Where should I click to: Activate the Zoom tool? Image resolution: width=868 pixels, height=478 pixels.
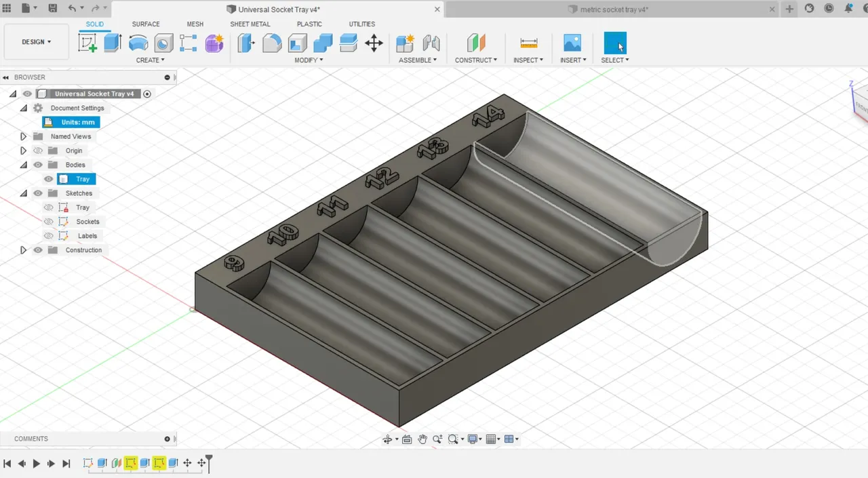(x=437, y=439)
